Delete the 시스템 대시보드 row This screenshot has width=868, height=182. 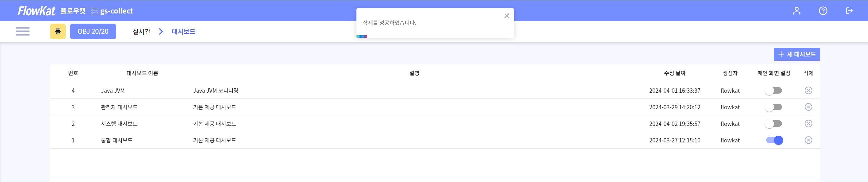(x=808, y=123)
